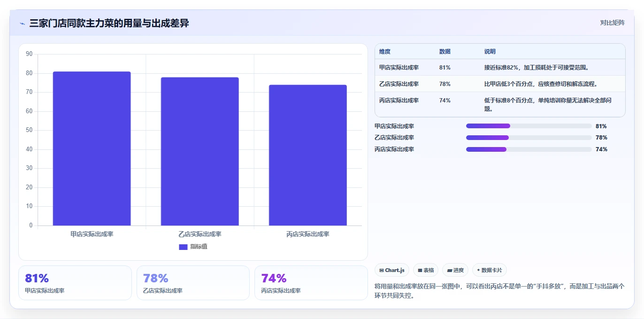Click the lightning icon beside the page title
This screenshot has width=644, height=319.
point(22,23)
